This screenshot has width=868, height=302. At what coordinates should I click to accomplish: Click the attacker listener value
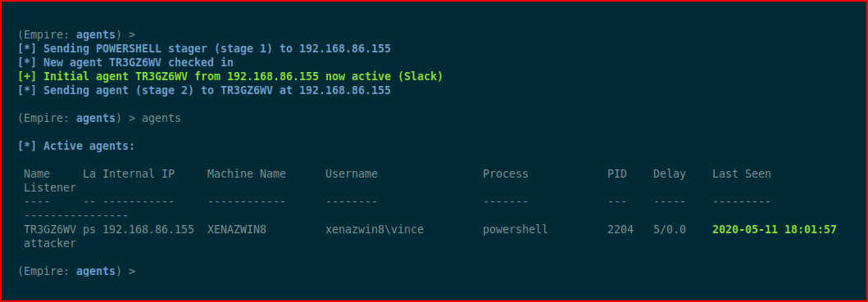pos(50,243)
